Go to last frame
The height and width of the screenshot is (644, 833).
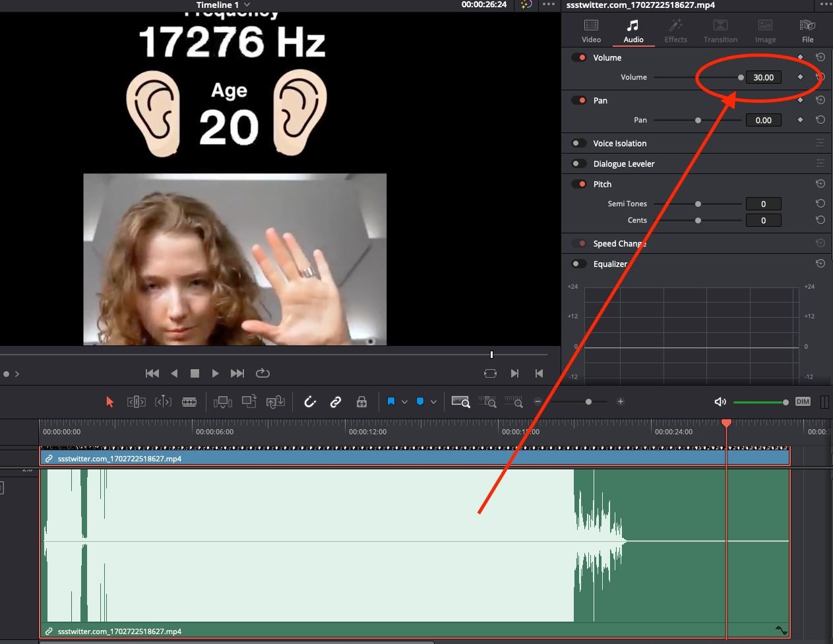tap(237, 373)
